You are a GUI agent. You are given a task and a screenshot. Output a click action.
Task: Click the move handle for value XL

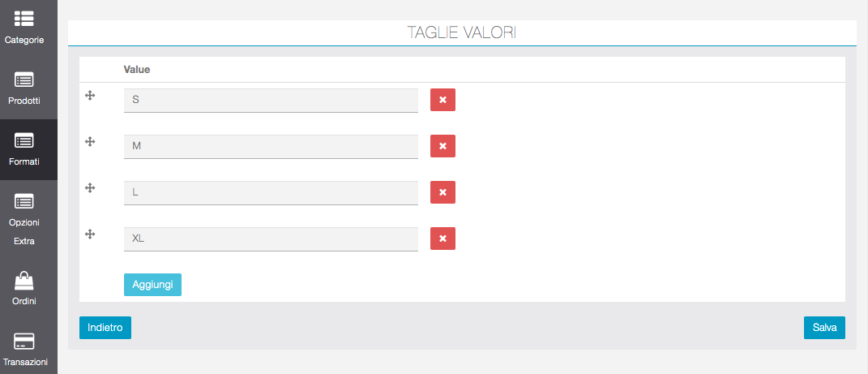pyautogui.click(x=91, y=234)
